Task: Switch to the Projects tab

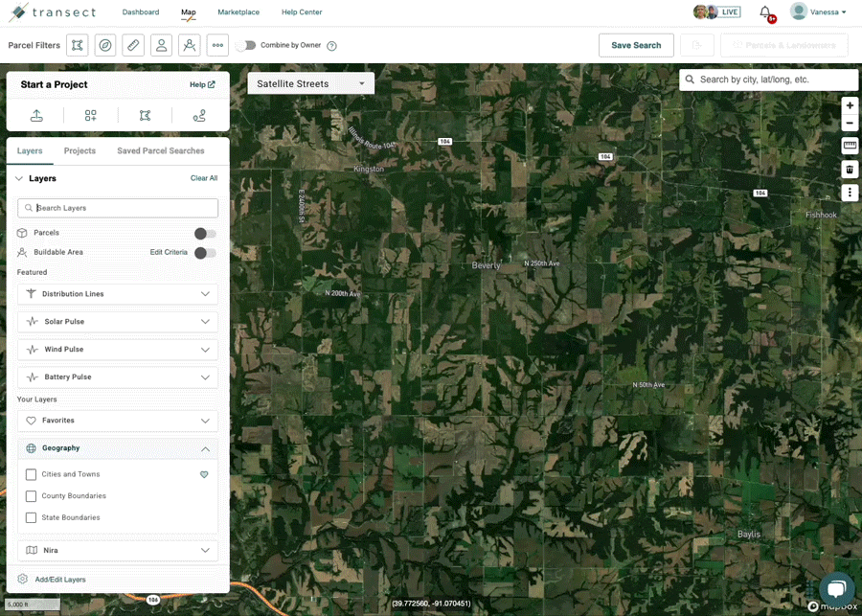Action: click(79, 150)
